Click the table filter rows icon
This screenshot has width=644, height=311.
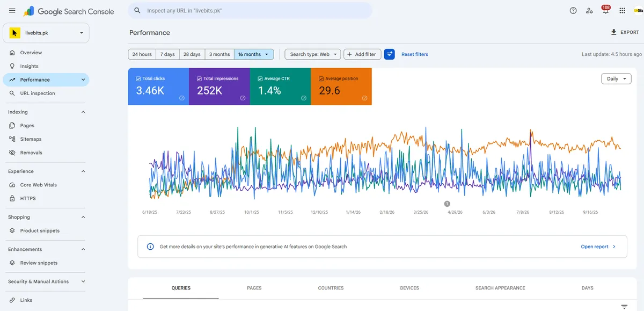(x=624, y=307)
